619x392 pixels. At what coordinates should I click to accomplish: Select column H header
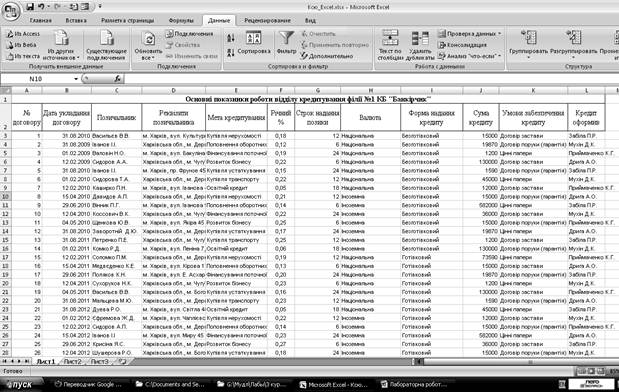point(370,90)
